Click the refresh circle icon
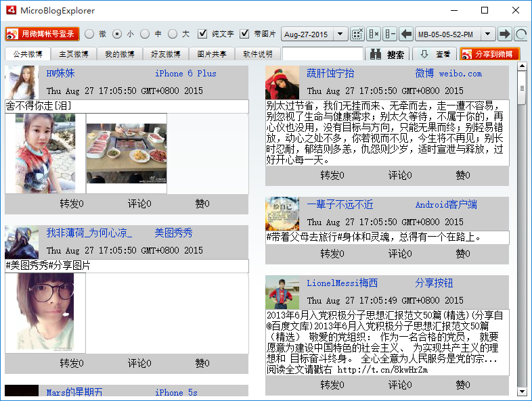 point(520,34)
